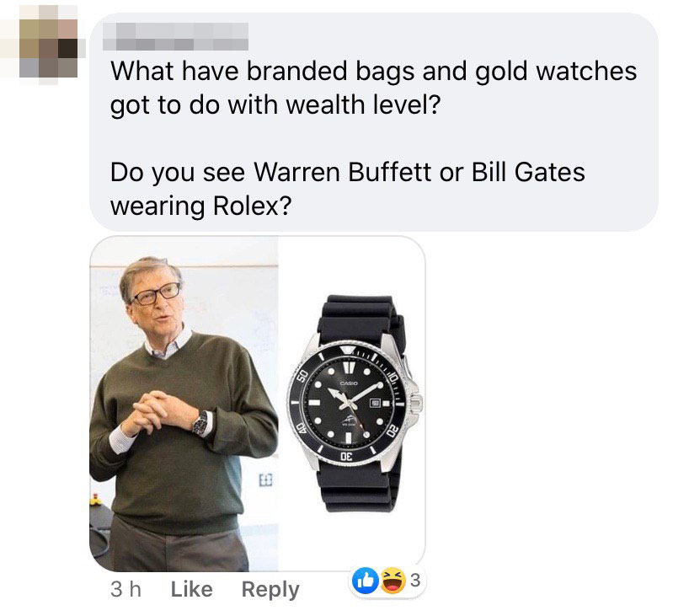Viewport: 689px width, 616px height.
Task: Click the word Rolex in the comment
Action: point(252,206)
